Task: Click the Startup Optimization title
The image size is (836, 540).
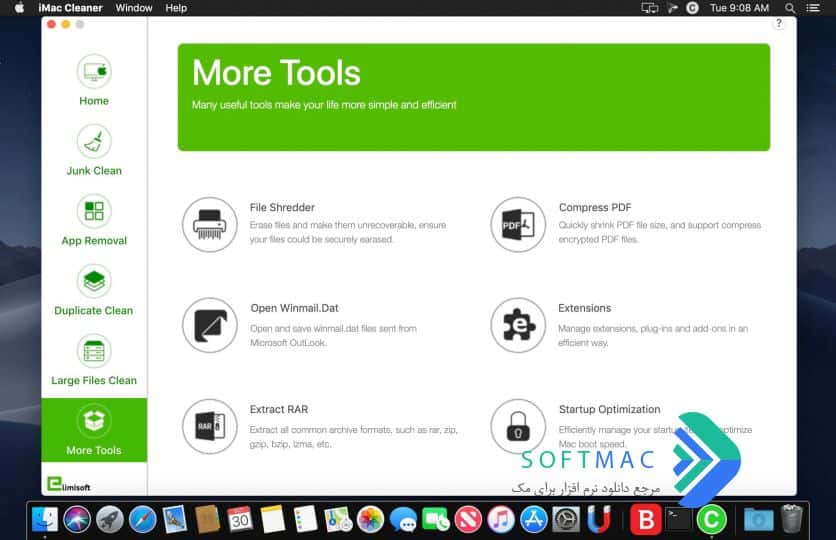Action: [x=609, y=409]
